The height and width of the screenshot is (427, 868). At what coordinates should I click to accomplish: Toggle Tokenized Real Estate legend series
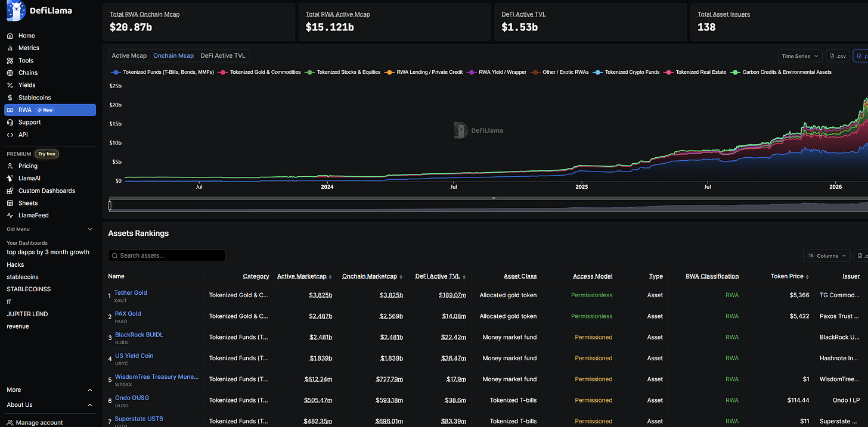point(695,72)
